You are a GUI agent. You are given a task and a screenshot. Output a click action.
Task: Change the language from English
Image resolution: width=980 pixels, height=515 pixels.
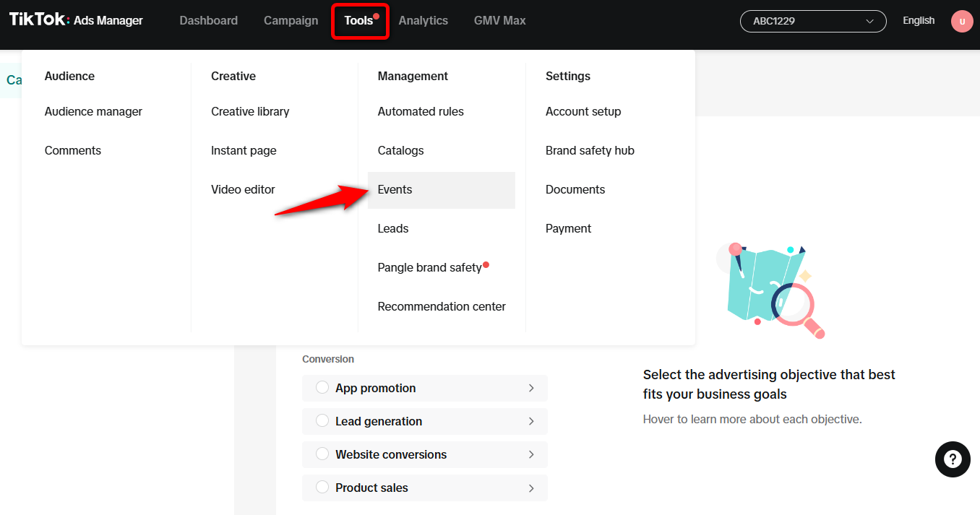(919, 20)
